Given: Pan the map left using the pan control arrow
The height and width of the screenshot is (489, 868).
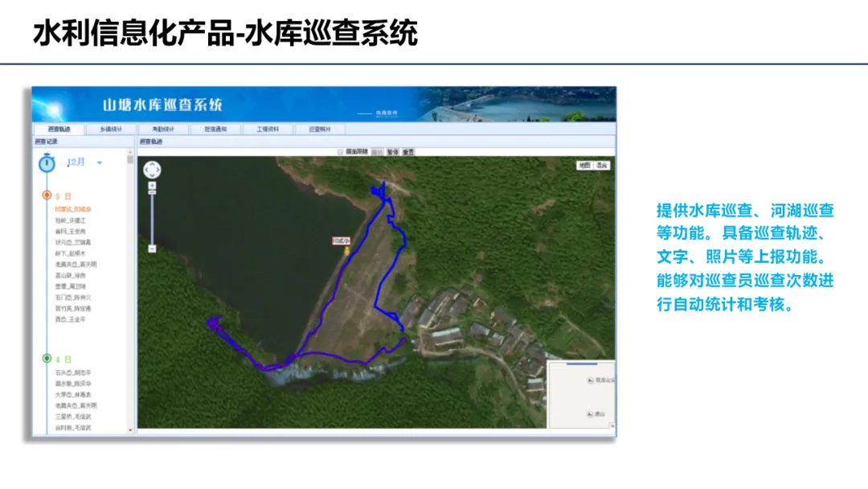Looking at the screenshot, I should (x=147, y=170).
